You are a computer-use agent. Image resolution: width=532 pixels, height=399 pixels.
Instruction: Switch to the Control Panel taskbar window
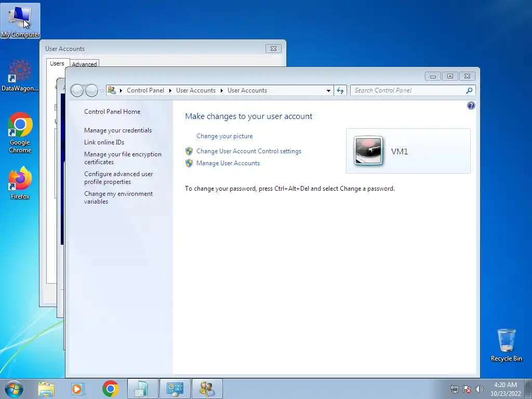coord(175,389)
